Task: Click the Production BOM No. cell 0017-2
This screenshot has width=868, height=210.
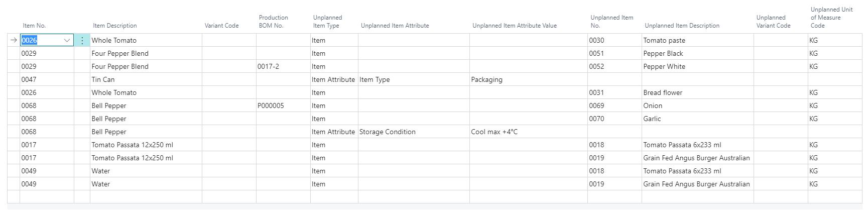Action: click(x=283, y=66)
